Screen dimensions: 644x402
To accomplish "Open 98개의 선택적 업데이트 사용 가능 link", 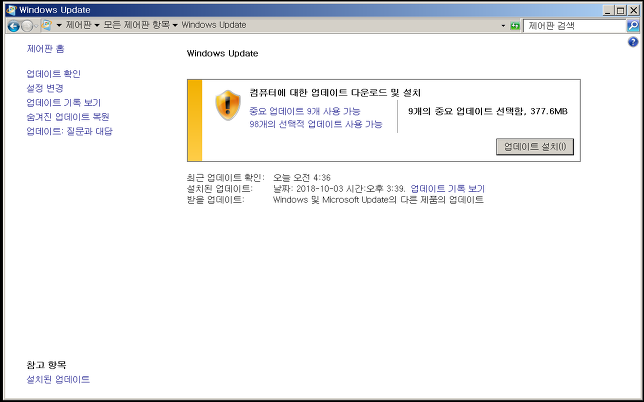I will point(316,124).
